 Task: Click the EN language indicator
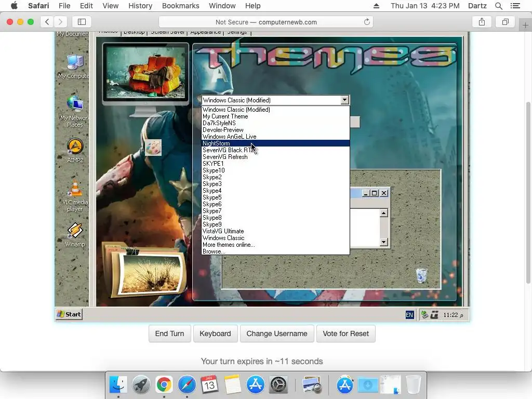click(x=409, y=315)
